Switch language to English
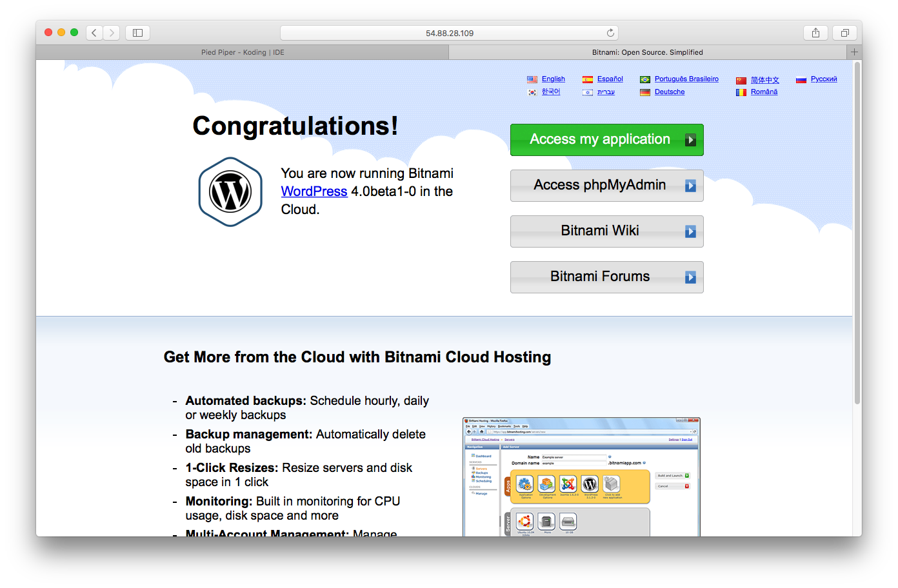The image size is (898, 588). click(554, 79)
